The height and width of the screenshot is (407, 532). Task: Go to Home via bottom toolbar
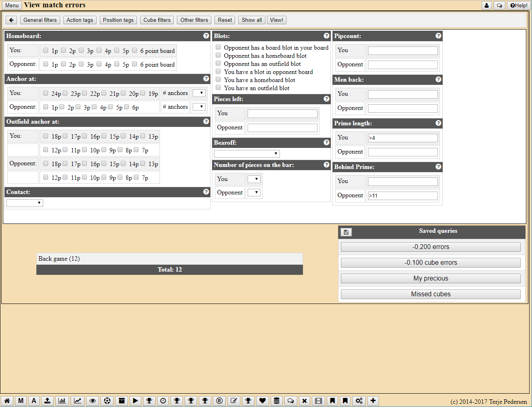[7, 401]
